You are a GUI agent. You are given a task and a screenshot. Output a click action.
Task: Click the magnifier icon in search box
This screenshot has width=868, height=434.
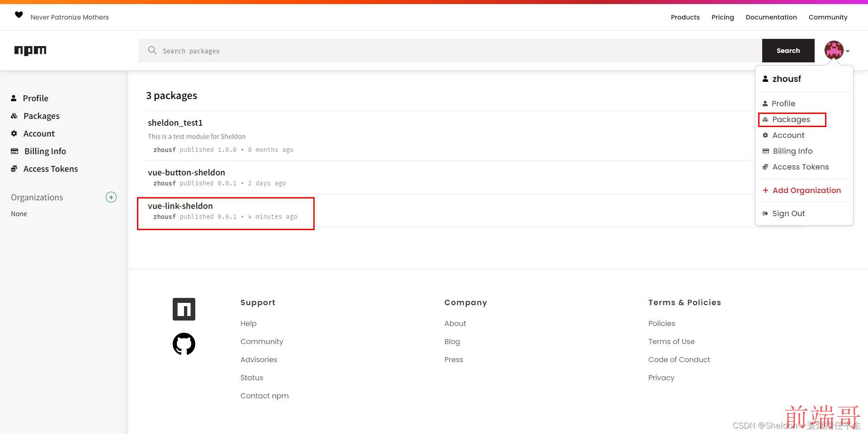pyautogui.click(x=152, y=50)
